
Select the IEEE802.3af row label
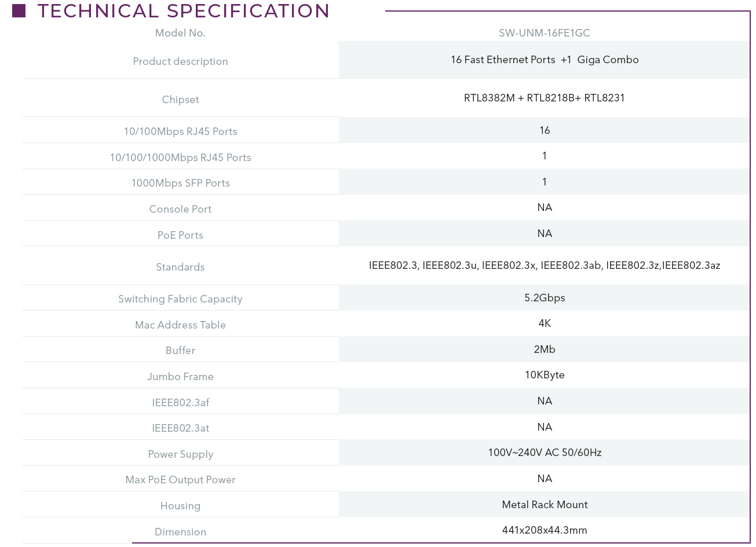pyautogui.click(x=180, y=403)
